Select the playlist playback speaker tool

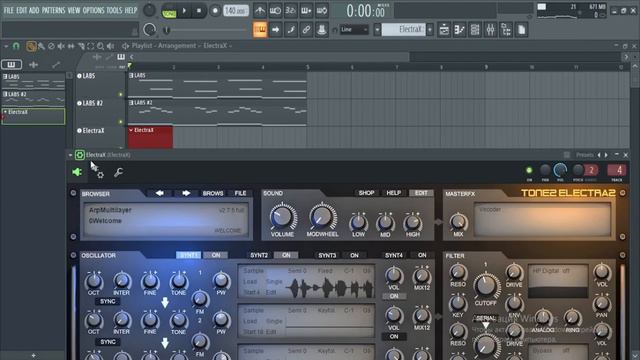(110, 46)
